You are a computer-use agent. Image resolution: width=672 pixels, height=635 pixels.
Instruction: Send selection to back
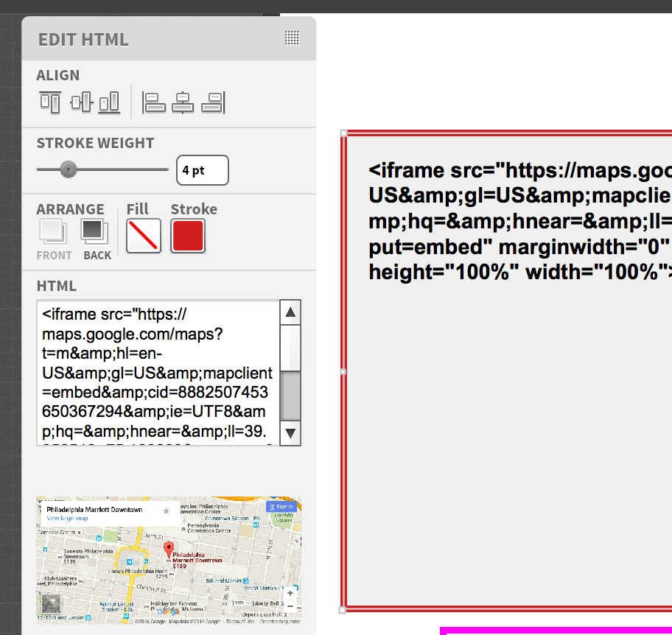(x=95, y=233)
